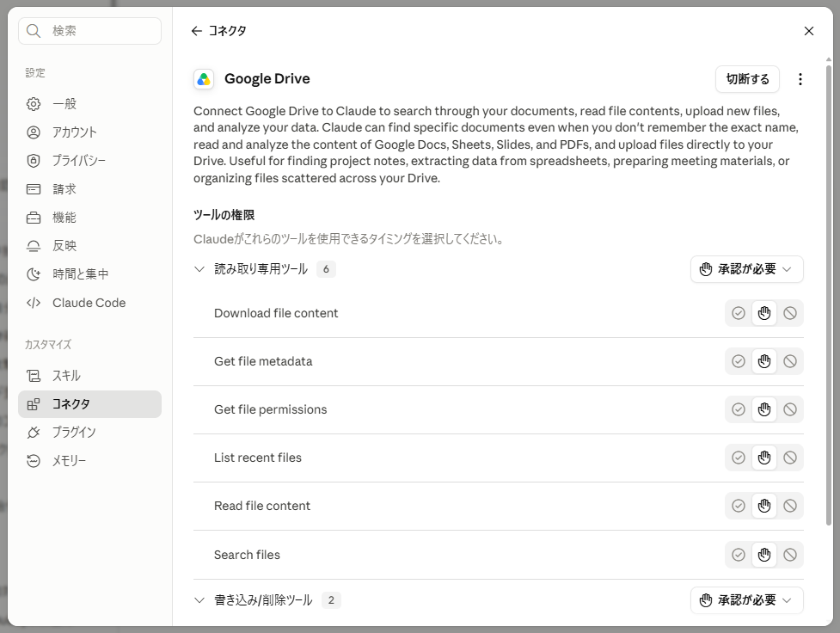Click the Search files label
The height and width of the screenshot is (633, 840).
tap(247, 555)
